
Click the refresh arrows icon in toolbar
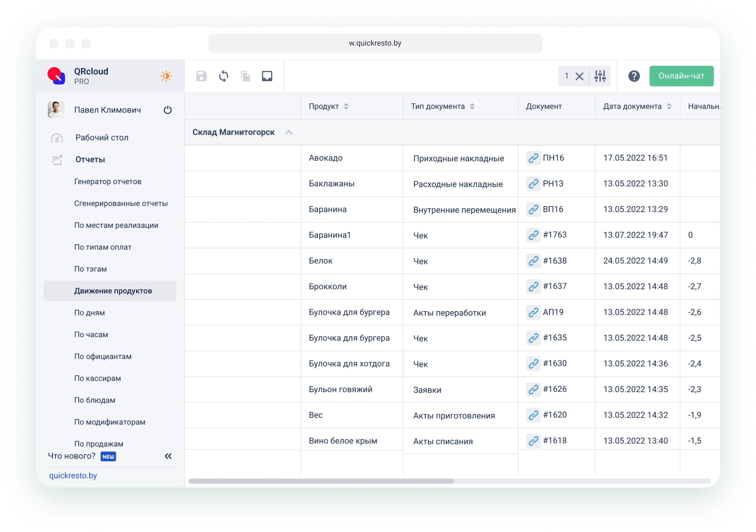[223, 76]
